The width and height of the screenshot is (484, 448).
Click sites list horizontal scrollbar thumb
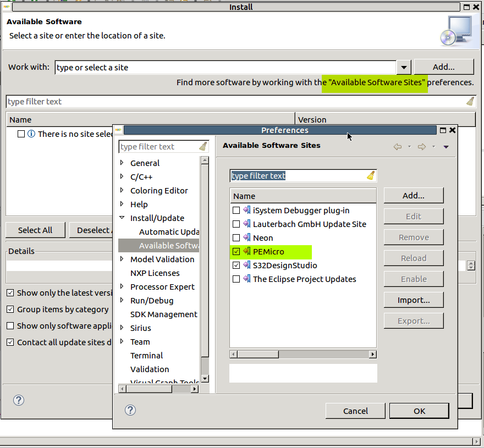[258, 354]
